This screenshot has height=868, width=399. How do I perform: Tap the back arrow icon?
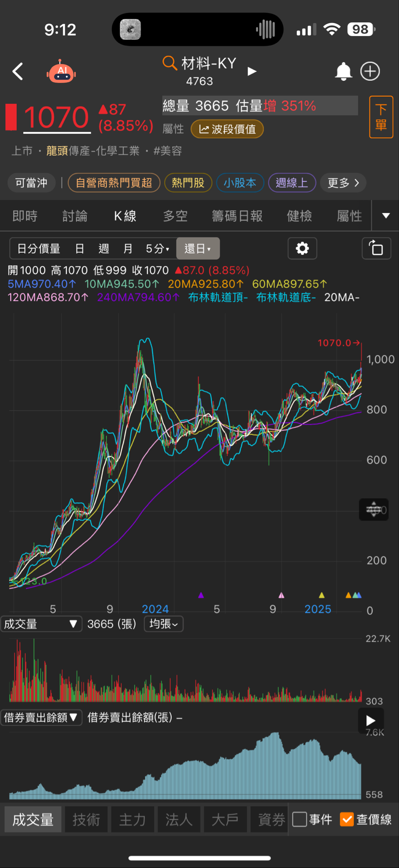click(x=18, y=71)
